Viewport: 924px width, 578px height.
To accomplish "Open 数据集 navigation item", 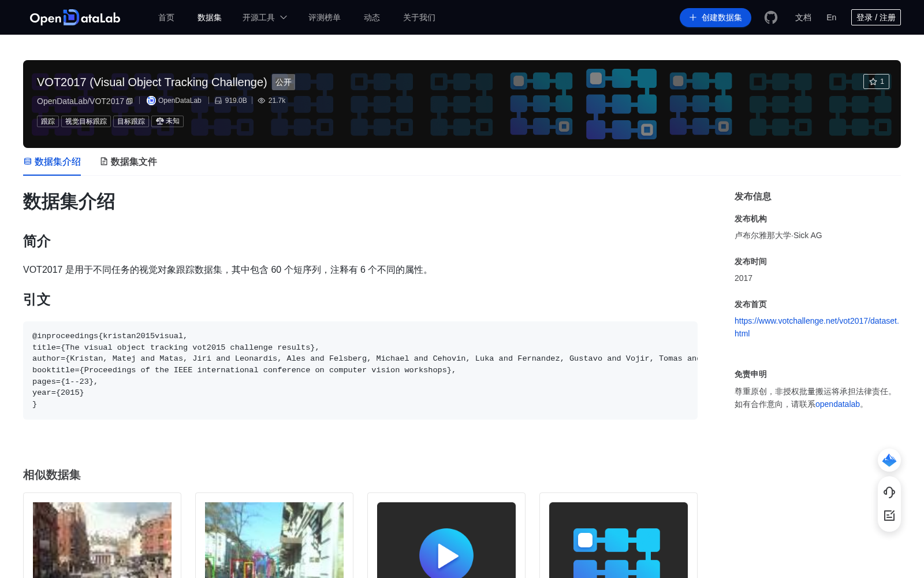I will pos(210,17).
